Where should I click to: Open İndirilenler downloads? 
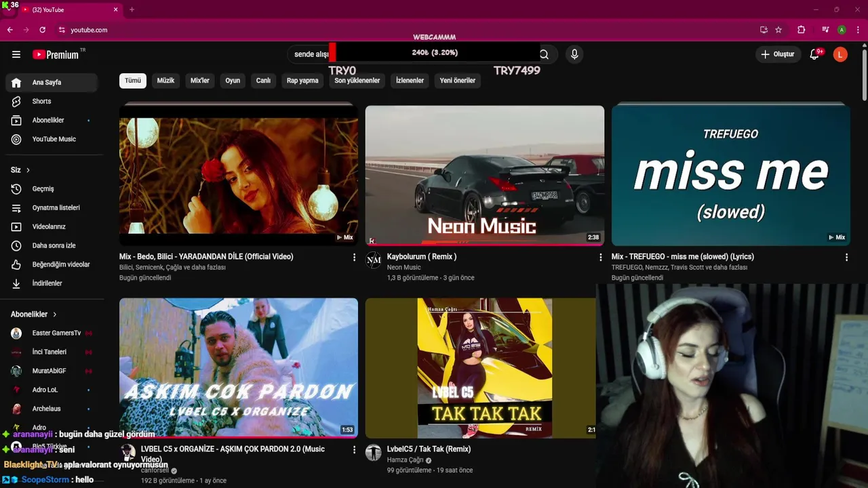click(52, 283)
